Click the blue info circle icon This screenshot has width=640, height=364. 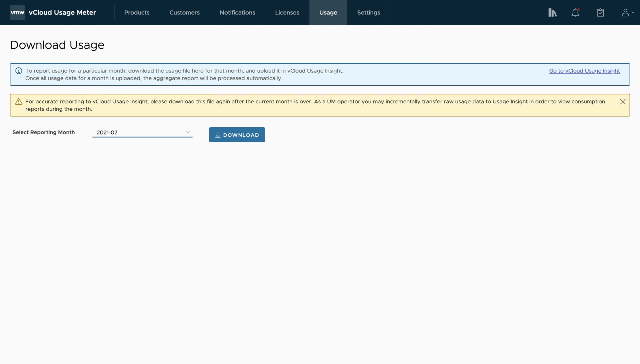coord(19,71)
